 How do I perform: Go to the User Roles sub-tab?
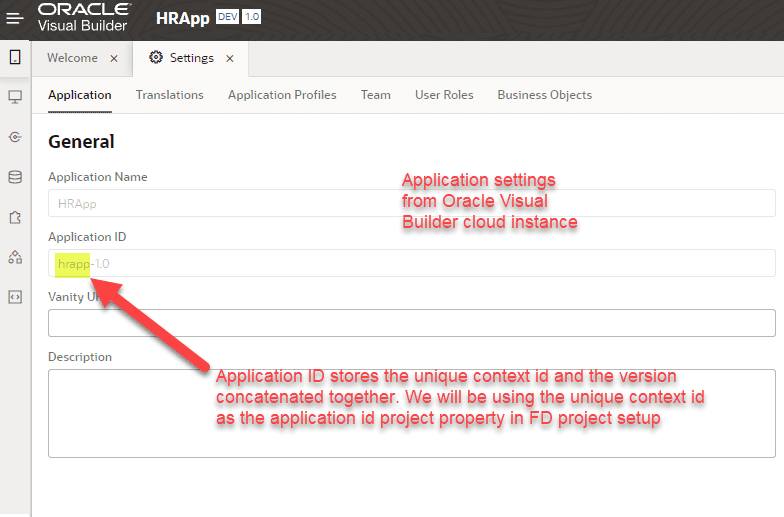click(444, 95)
